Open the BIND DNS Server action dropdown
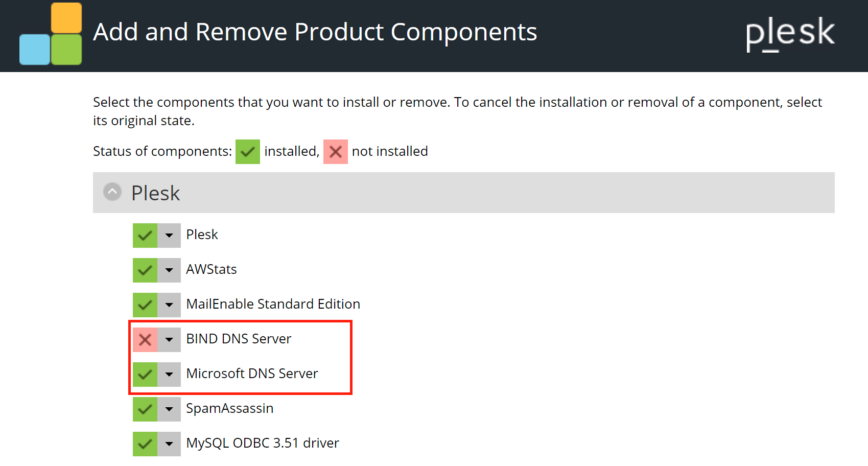 pyautogui.click(x=169, y=340)
